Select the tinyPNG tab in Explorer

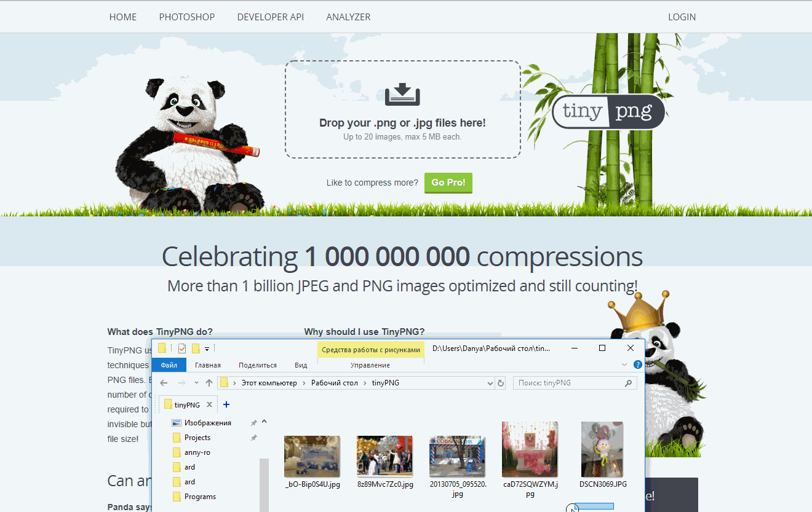click(x=187, y=404)
